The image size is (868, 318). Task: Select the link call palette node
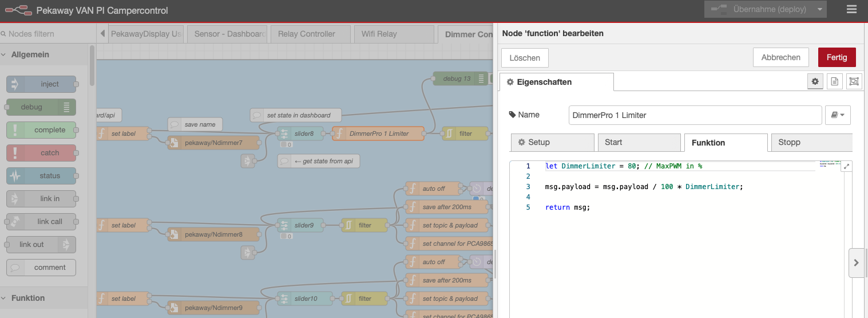(41, 222)
